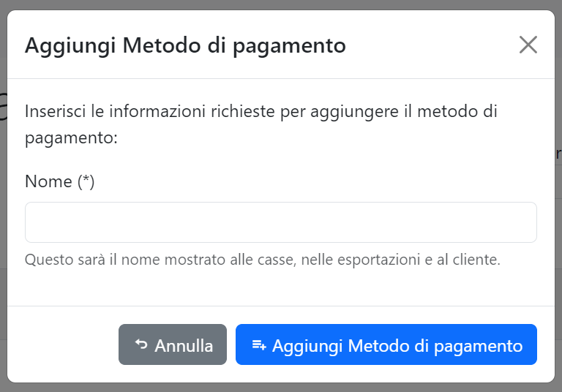The height and width of the screenshot is (392, 562).
Task: Focus the Nome text input field
Action: coord(281,222)
